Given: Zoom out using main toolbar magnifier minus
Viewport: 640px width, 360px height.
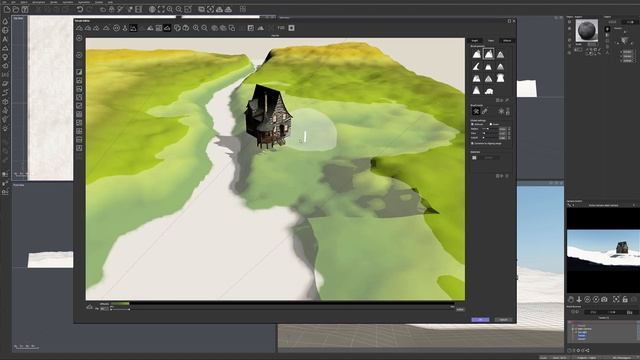Looking at the screenshot, I should [179, 9].
